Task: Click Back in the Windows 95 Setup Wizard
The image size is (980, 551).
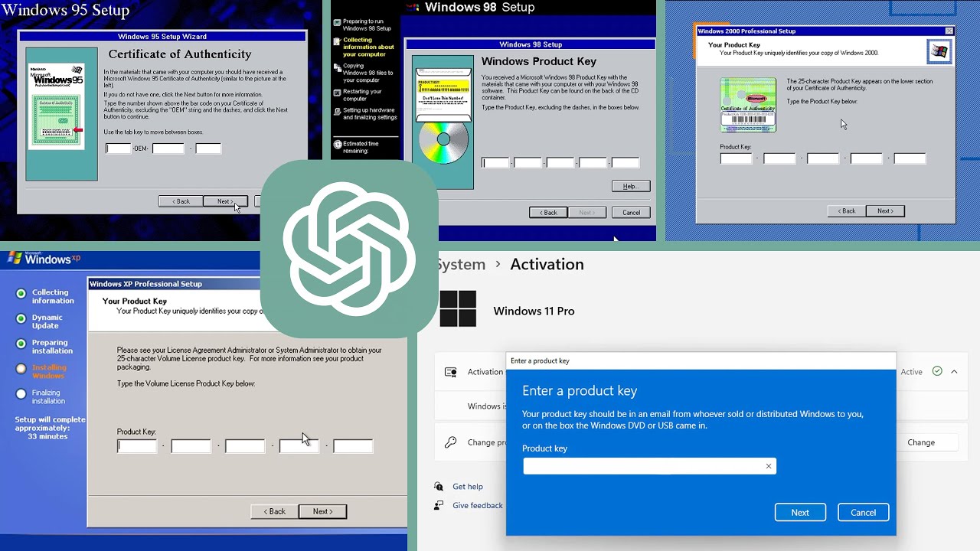Action: coord(181,201)
